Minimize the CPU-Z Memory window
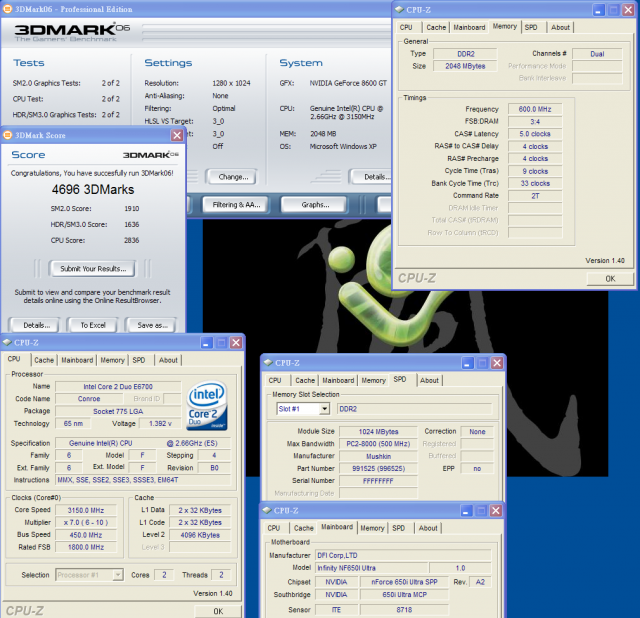 tap(598, 10)
